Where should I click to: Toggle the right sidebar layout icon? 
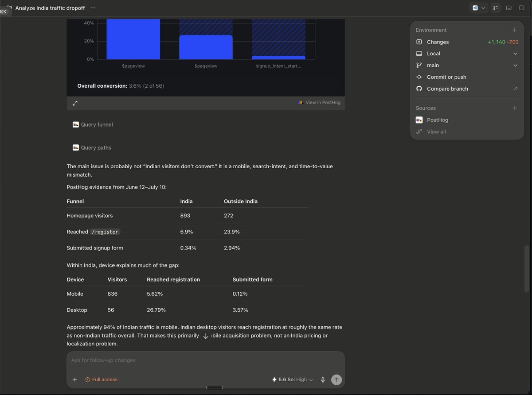click(x=521, y=8)
